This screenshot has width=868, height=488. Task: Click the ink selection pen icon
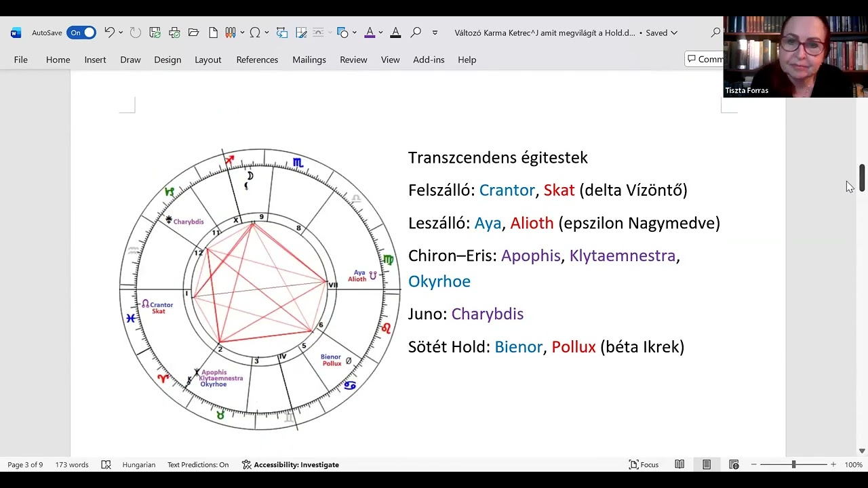tap(302, 33)
